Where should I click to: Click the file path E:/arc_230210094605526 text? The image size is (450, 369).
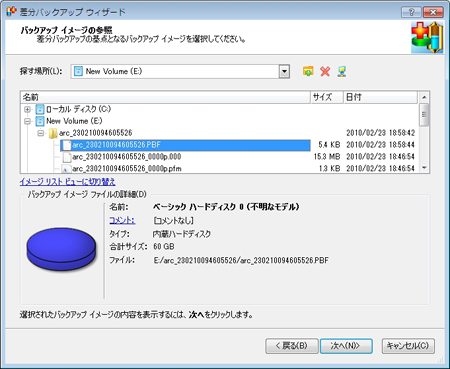coord(241,260)
